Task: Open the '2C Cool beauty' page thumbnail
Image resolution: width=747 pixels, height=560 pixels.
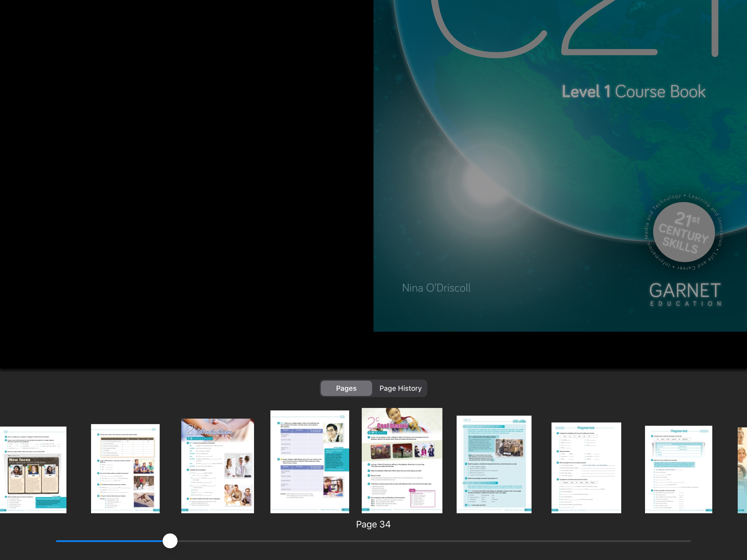Action: coord(402,460)
